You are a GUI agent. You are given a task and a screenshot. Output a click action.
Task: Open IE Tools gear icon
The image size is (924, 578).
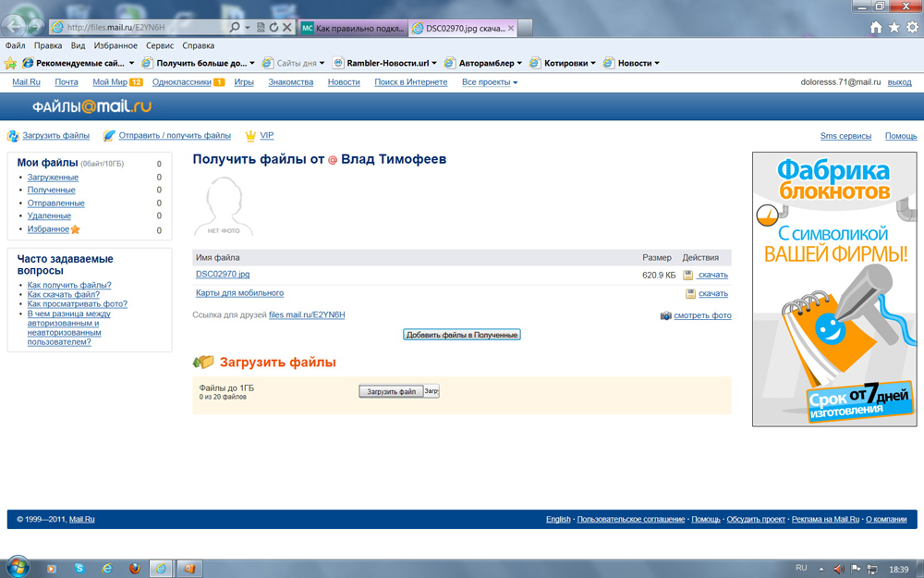point(911,28)
